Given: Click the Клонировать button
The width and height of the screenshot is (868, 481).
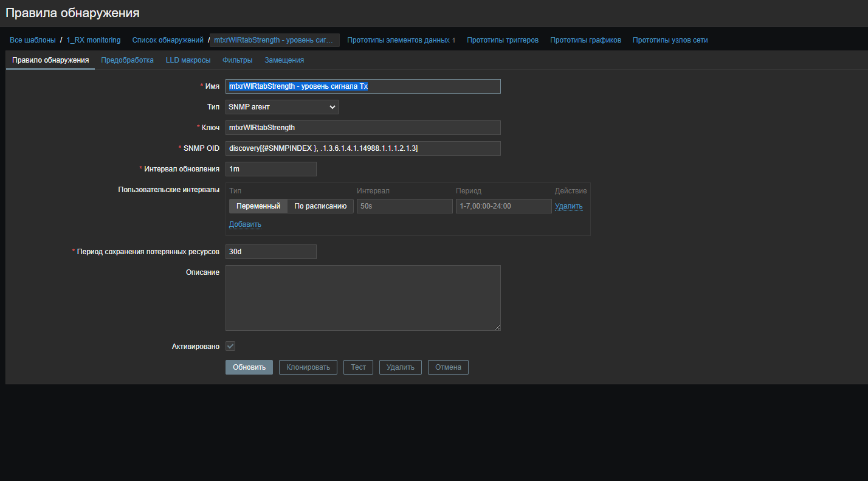Looking at the screenshot, I should (x=308, y=367).
